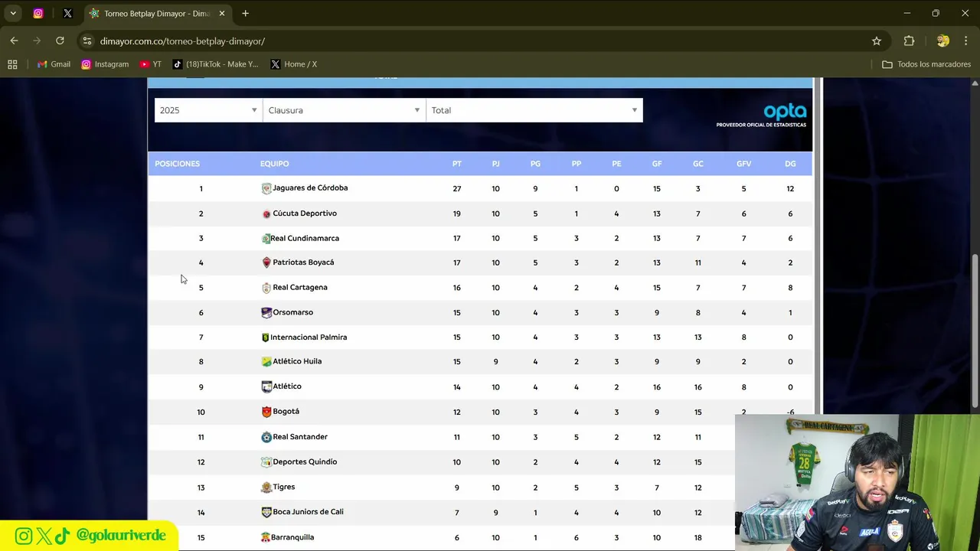Open the apps grid in bookmarks bar

(12, 64)
